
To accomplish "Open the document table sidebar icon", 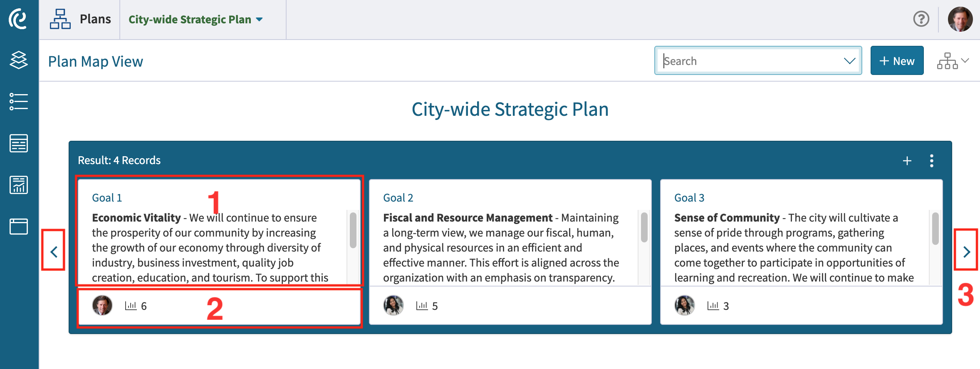I will coord(19,143).
